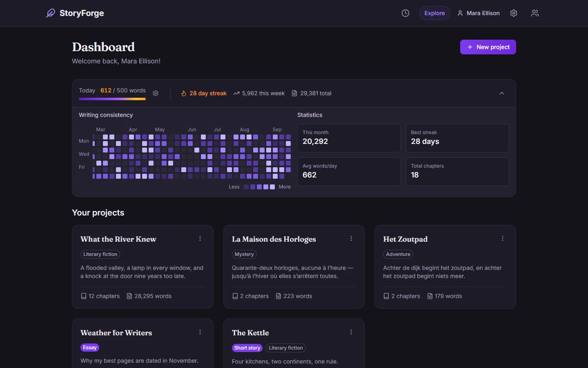
Task: Click the Total chapters 18 card
Action: coord(457,172)
